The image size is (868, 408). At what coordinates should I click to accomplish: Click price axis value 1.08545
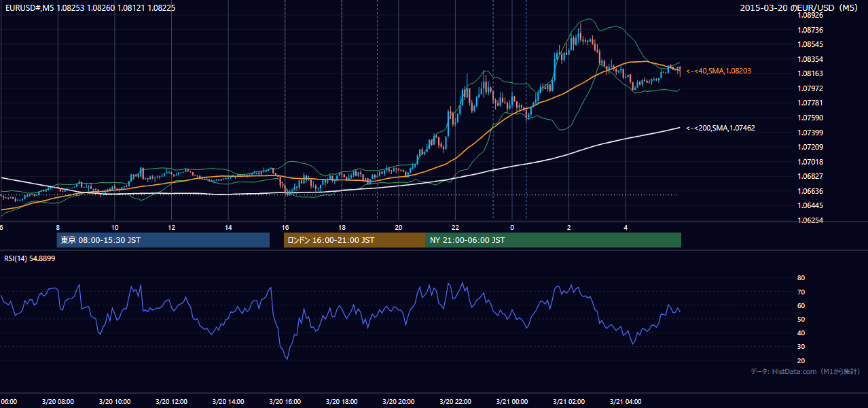[810, 44]
